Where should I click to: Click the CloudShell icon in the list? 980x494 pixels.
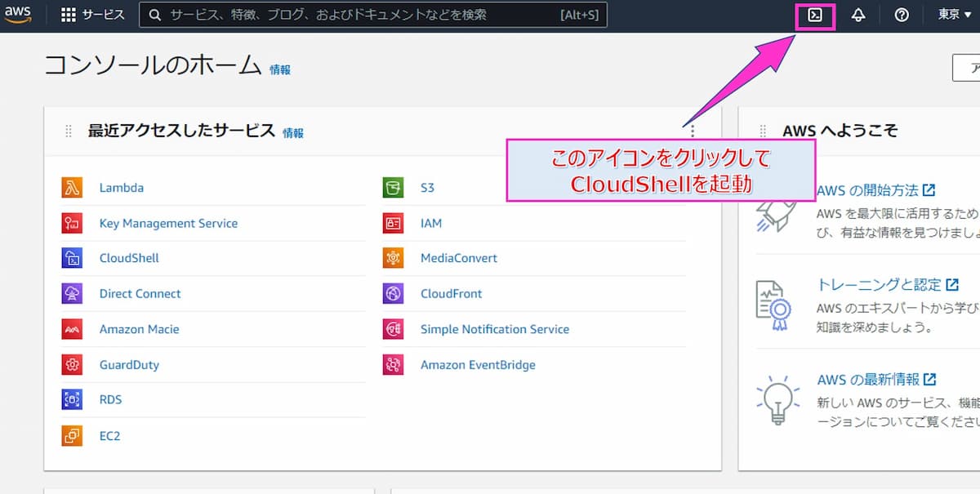coord(72,258)
